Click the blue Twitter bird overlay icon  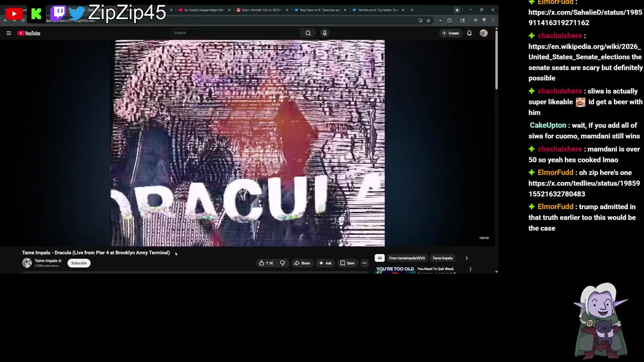coord(76,13)
